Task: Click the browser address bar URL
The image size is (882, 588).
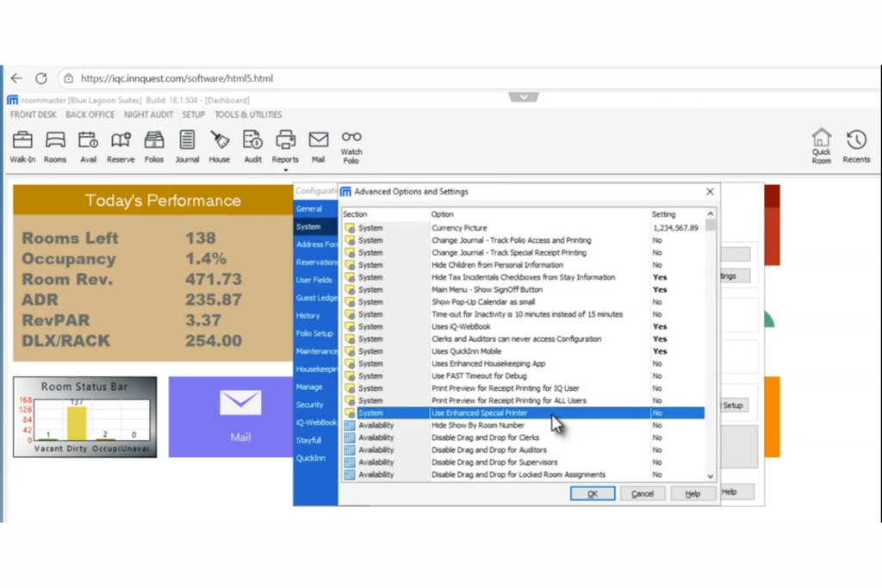Action: click(177, 78)
